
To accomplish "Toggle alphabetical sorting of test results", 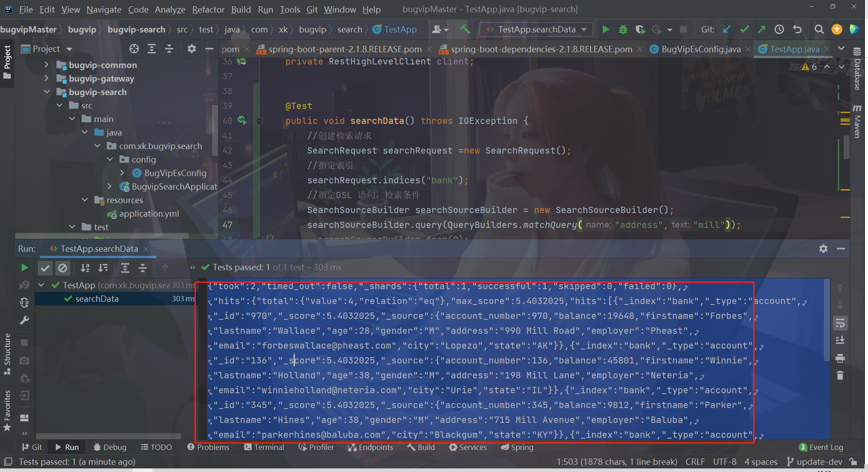I will [x=85, y=268].
